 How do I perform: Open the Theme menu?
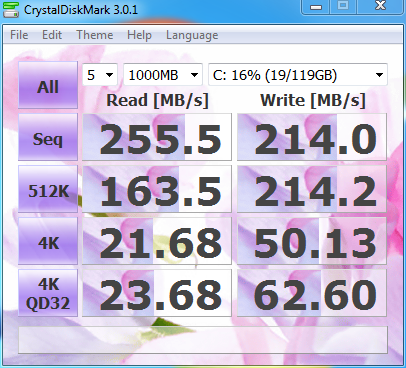[x=95, y=35]
